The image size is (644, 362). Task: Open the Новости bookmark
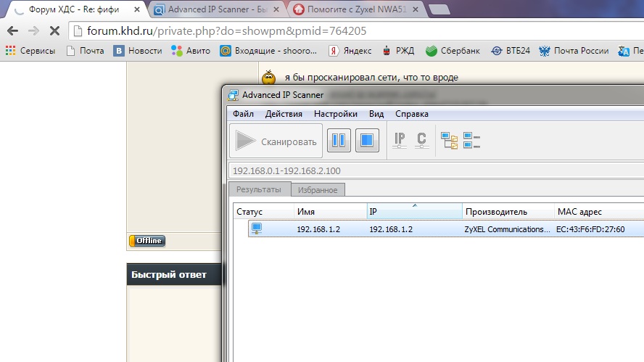click(138, 51)
